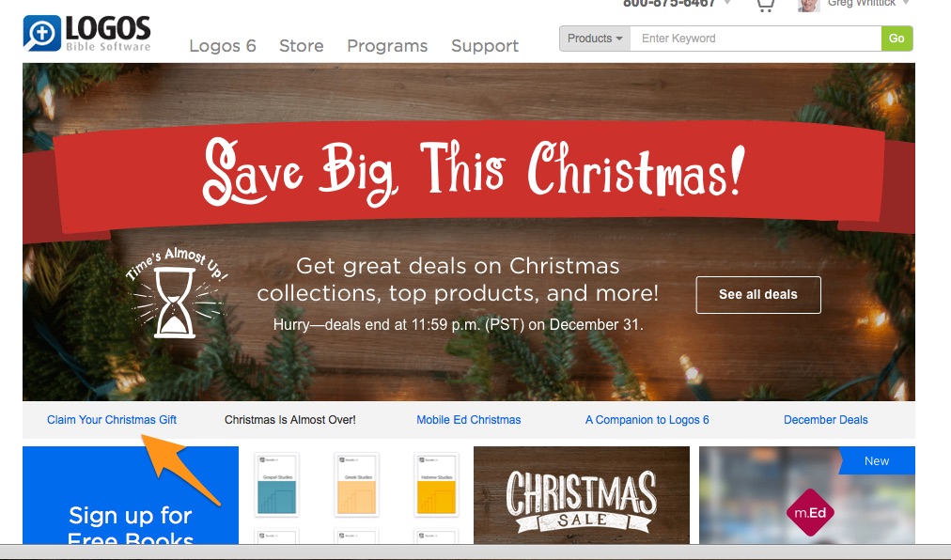Open the account menu arrow beside Greg's name

[x=906, y=3]
